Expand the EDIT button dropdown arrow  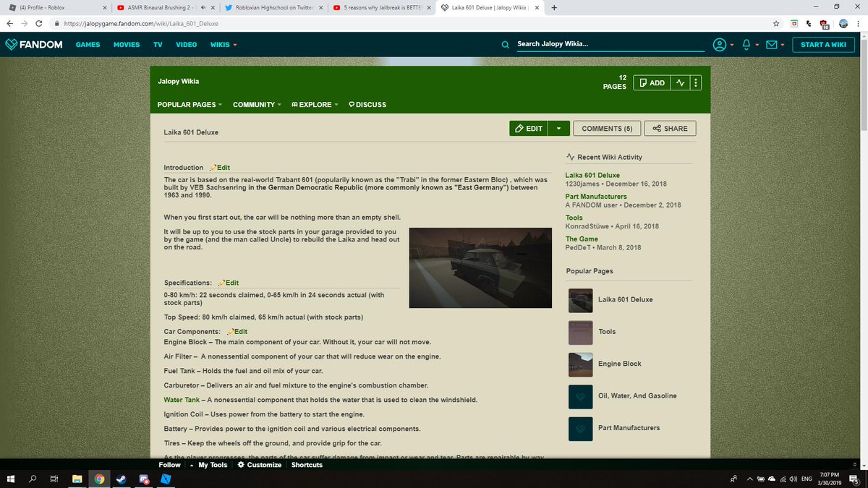(559, 129)
